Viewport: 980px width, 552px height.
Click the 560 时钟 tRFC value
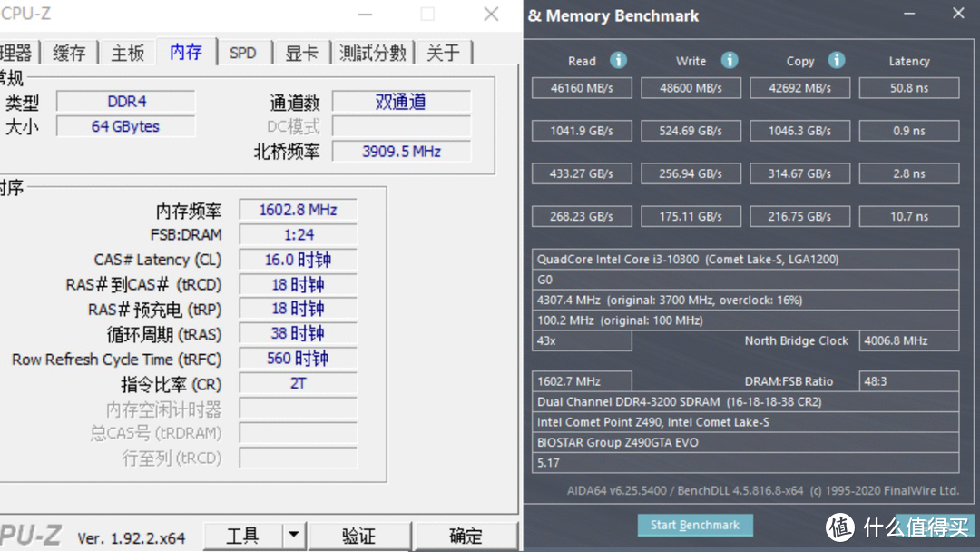pos(299,359)
